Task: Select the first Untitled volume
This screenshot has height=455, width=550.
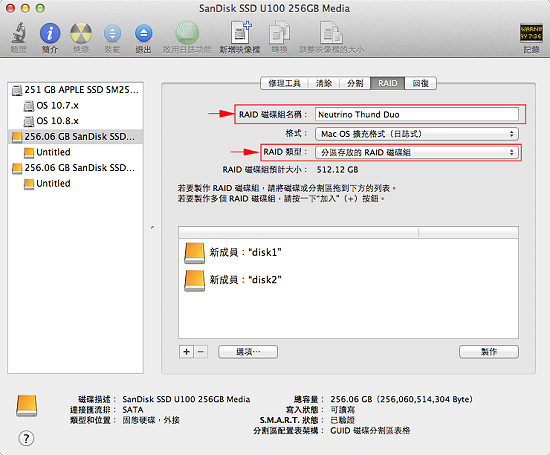Action: pos(75,152)
